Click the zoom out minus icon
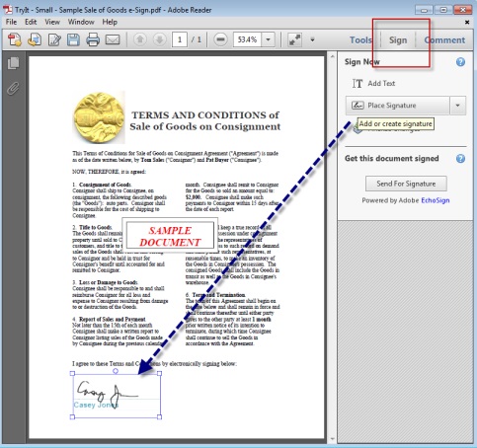The height and width of the screenshot is (448, 477). pos(220,39)
